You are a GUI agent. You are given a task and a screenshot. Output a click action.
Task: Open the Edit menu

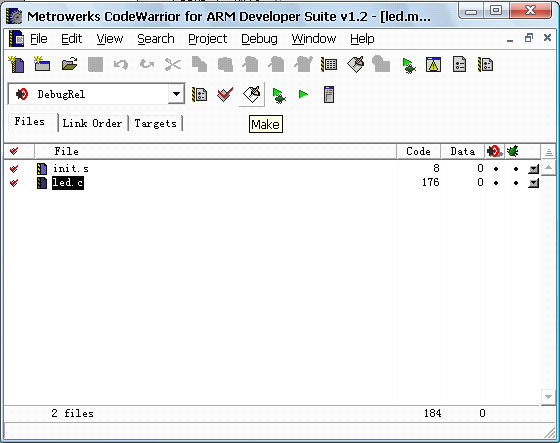point(71,39)
